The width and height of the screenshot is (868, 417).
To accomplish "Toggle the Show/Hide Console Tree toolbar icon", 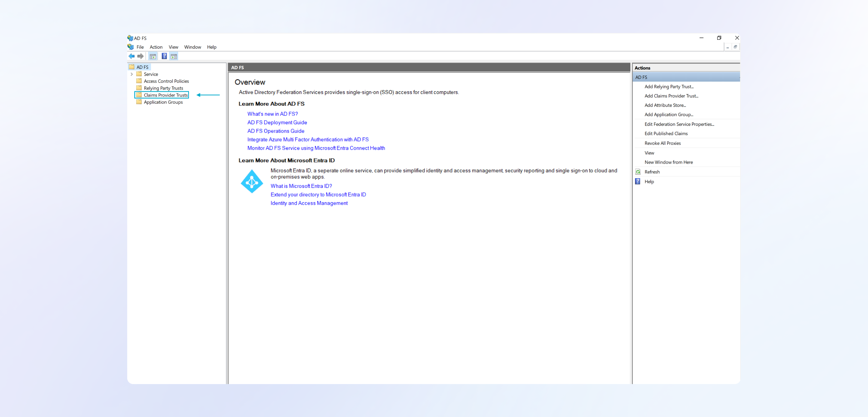I will point(153,56).
